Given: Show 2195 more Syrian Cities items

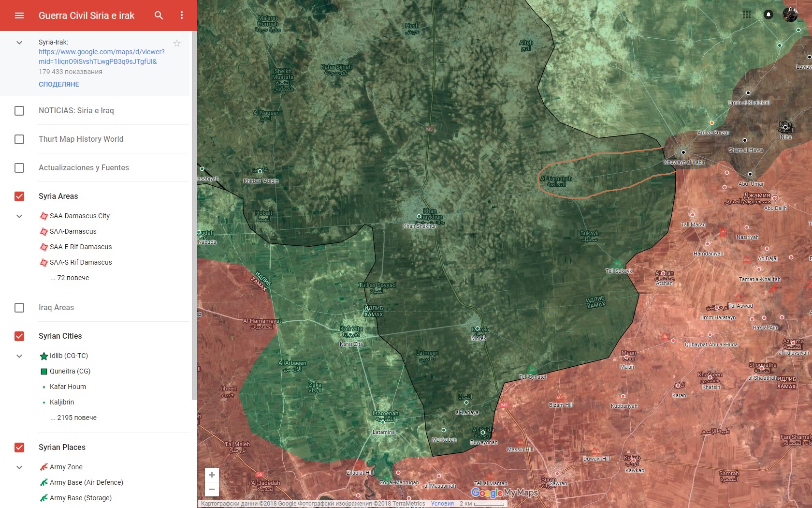Looking at the screenshot, I should click(73, 418).
